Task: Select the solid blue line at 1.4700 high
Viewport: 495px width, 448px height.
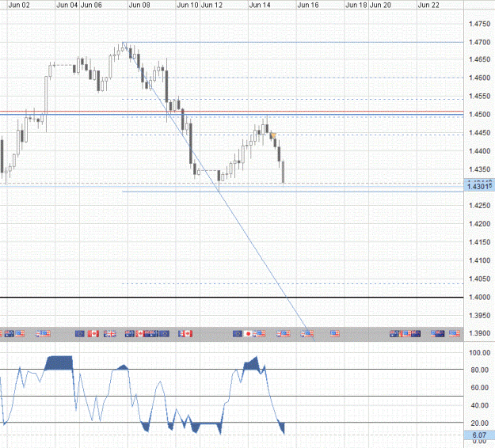Action: (x=294, y=42)
